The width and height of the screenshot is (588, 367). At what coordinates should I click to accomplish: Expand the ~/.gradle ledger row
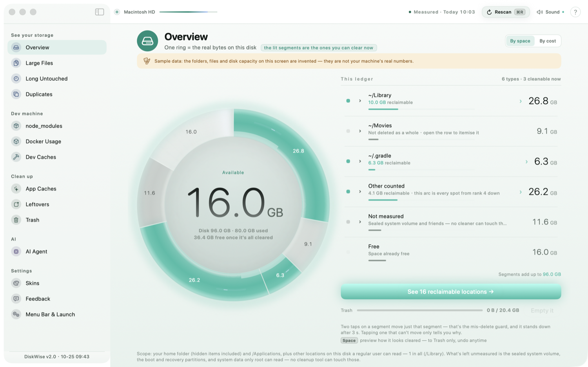pyautogui.click(x=360, y=161)
